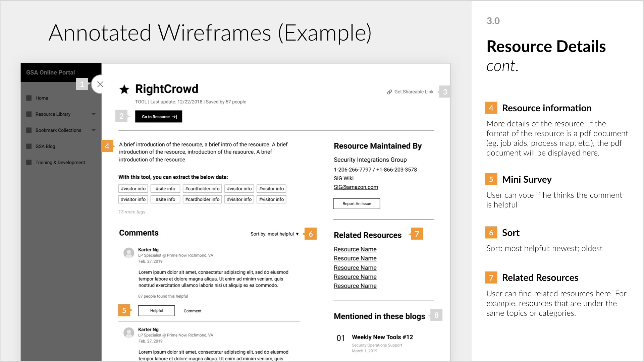Viewport: 644px width, 362px height.
Task: Click the Training & Development square icon
Action: tap(29, 162)
